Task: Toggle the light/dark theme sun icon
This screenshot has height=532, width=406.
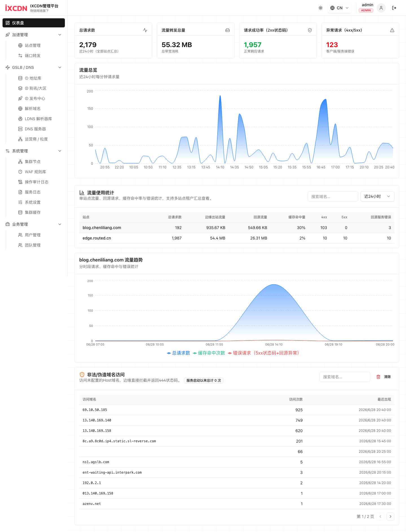Action: point(321,8)
